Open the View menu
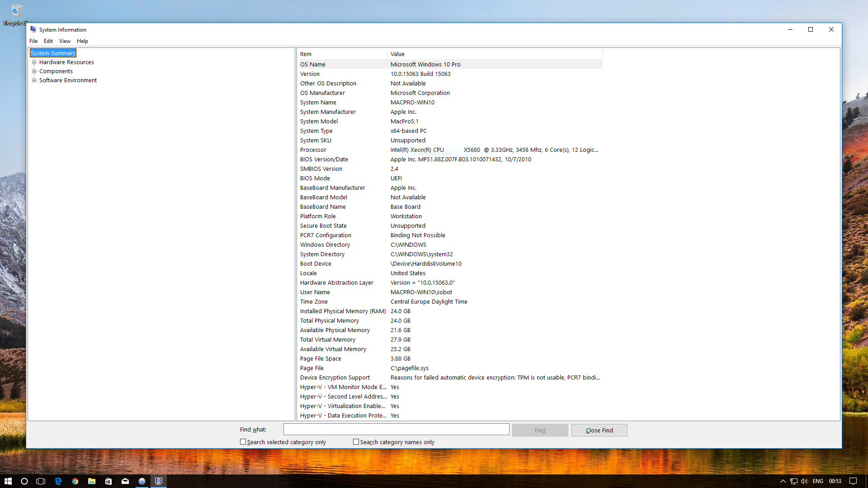 coord(65,41)
